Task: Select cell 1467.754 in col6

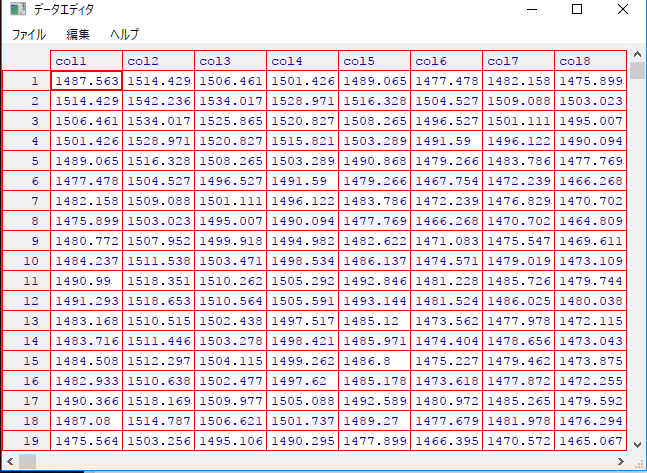Action: (446, 181)
